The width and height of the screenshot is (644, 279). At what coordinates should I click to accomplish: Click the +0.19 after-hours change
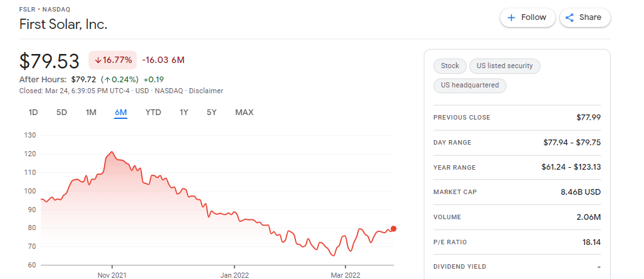[x=153, y=80]
